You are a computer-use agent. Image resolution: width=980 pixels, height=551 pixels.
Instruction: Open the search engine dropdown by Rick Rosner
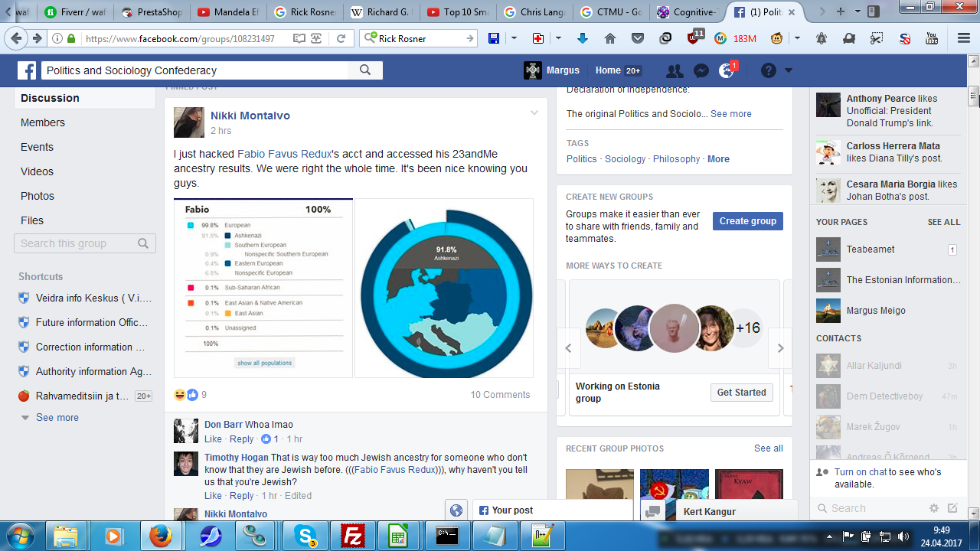click(x=371, y=38)
